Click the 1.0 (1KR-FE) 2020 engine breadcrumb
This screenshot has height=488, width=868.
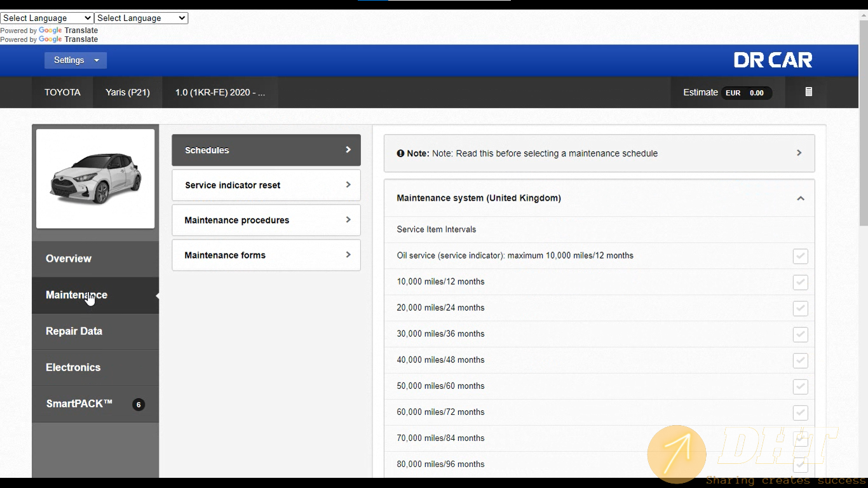[220, 92]
